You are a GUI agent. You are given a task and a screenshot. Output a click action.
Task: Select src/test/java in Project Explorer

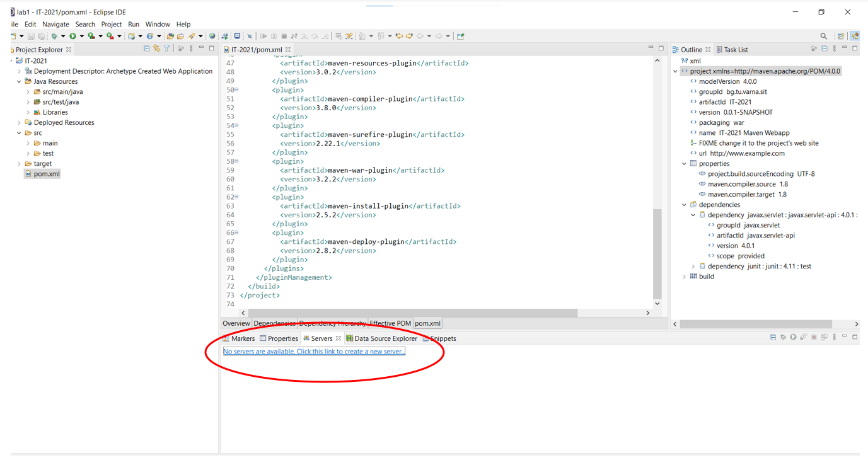tap(56, 102)
